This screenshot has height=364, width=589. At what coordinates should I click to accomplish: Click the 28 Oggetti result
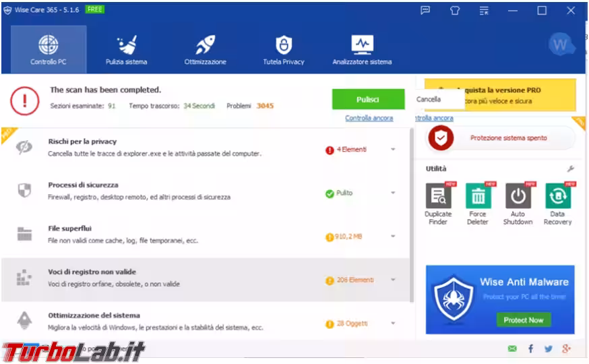346,324
